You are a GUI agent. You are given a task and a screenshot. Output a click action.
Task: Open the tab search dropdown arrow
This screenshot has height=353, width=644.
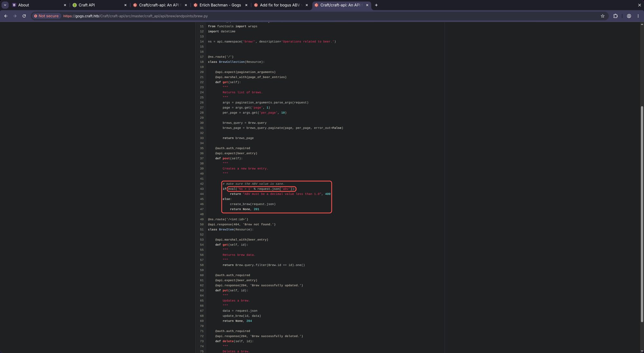point(5,5)
